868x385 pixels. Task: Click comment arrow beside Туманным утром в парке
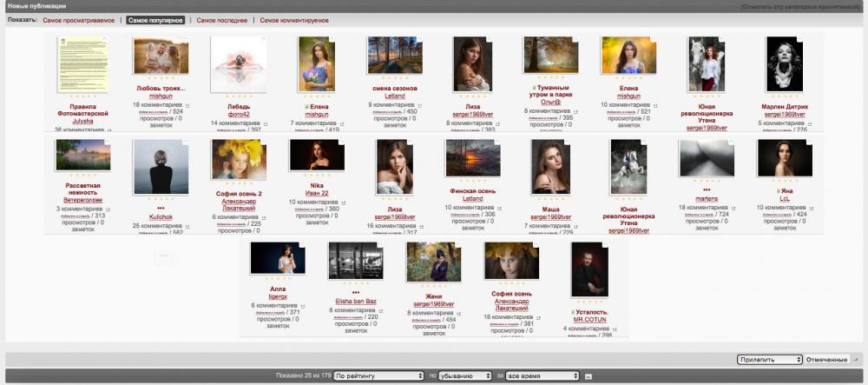coord(575,111)
